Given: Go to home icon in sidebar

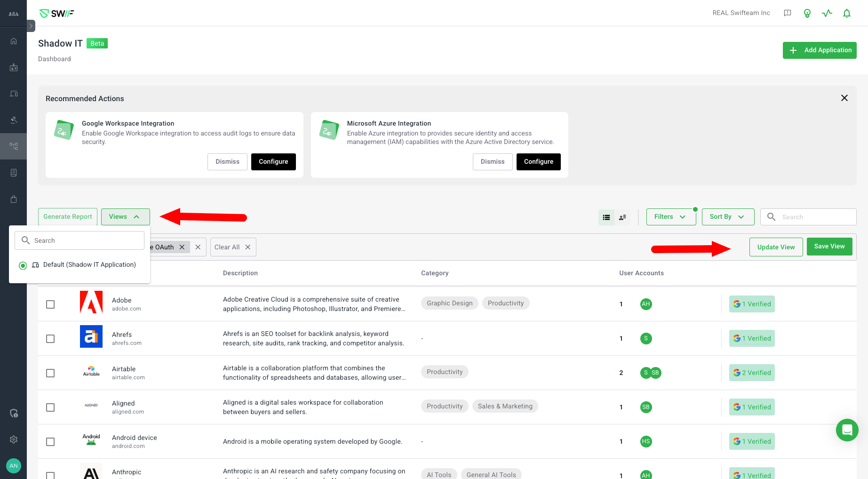Looking at the screenshot, I should (x=14, y=41).
